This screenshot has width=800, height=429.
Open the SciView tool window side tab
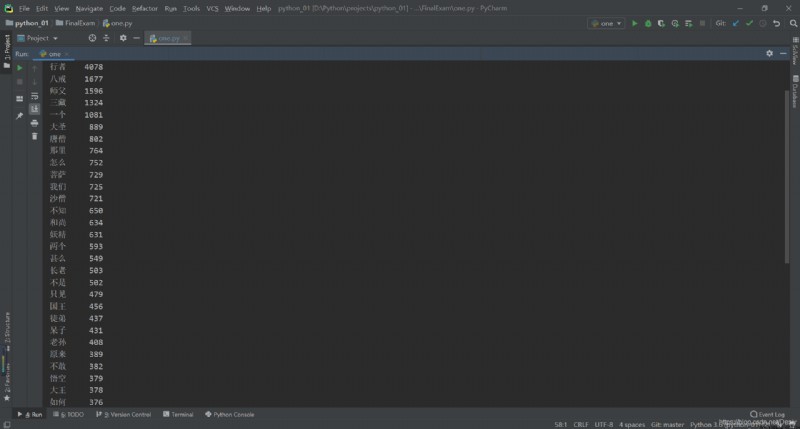(x=795, y=51)
